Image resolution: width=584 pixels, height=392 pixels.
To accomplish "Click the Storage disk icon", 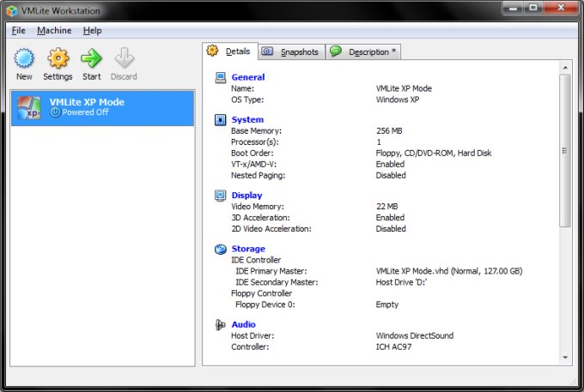I will pos(220,250).
